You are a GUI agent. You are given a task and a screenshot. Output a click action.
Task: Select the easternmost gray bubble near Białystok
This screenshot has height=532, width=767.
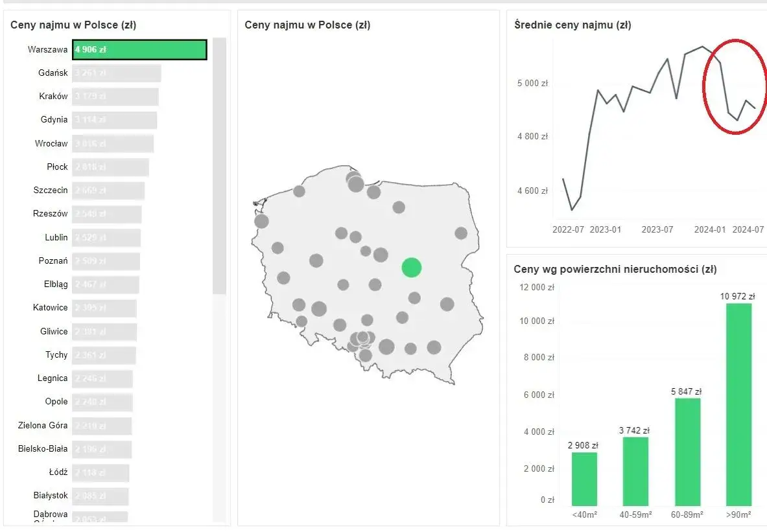[x=461, y=233]
